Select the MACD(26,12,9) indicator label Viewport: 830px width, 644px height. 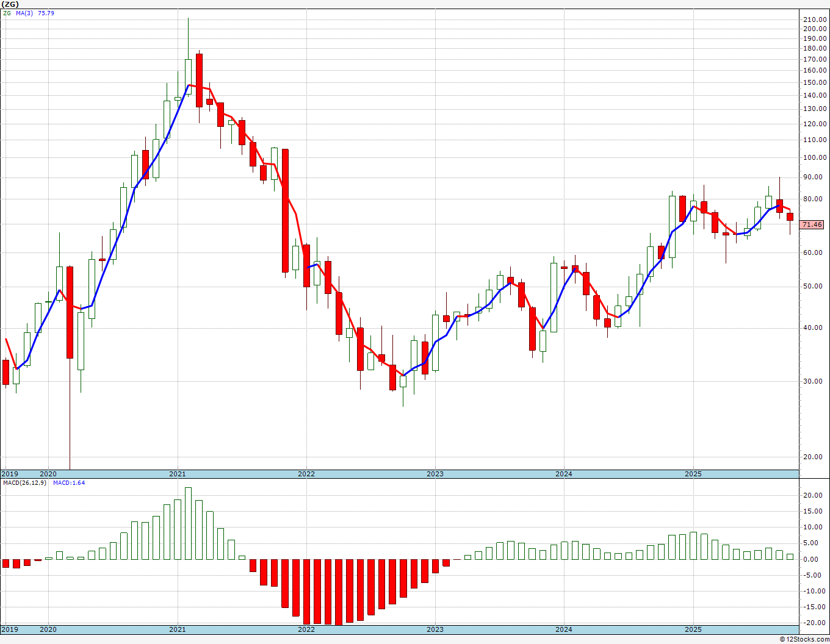24,483
